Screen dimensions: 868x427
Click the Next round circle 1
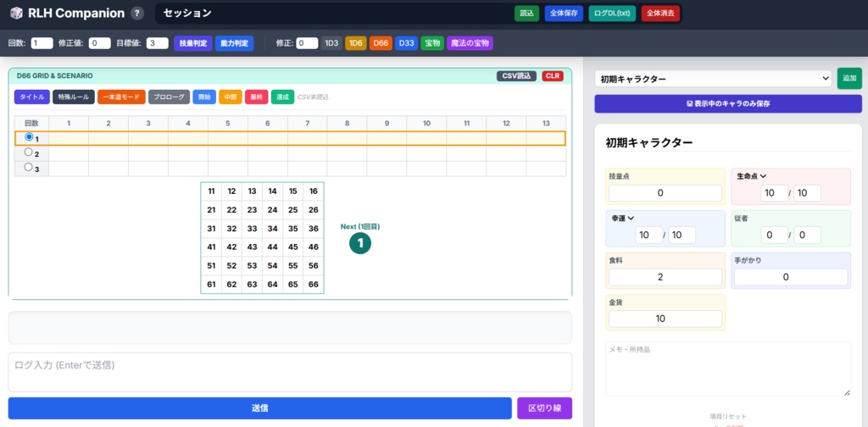coord(359,243)
